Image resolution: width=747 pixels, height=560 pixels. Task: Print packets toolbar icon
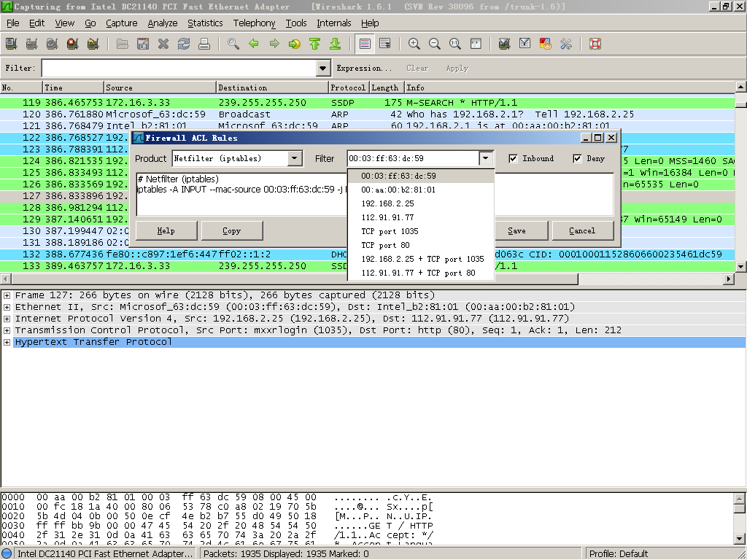point(204,44)
